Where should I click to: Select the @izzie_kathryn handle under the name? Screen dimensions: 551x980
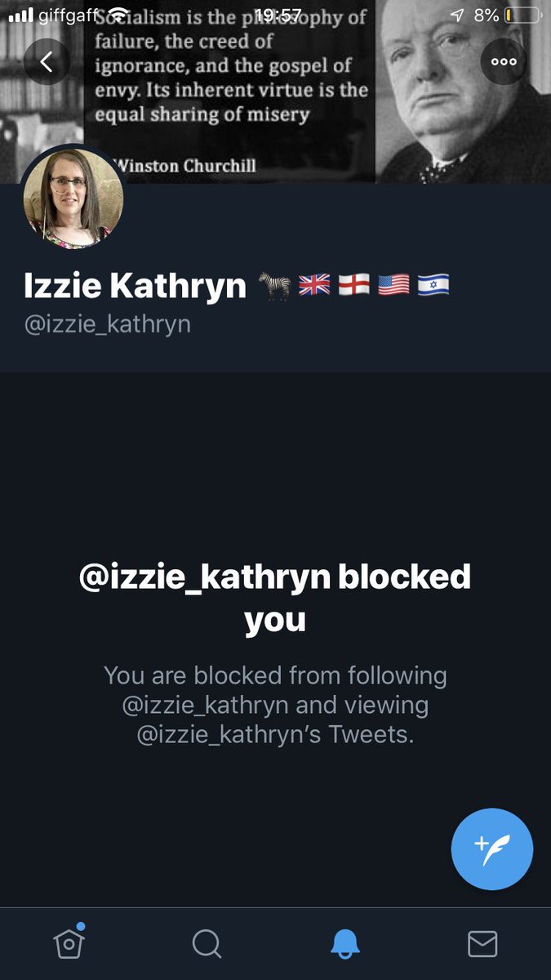point(108,324)
